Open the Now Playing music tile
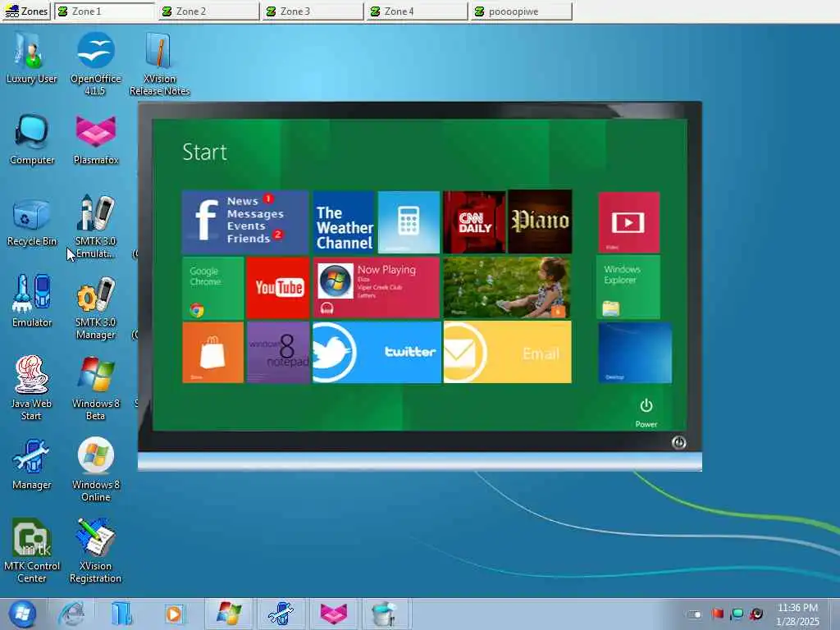Viewport: 840px width, 630px height. click(x=377, y=288)
